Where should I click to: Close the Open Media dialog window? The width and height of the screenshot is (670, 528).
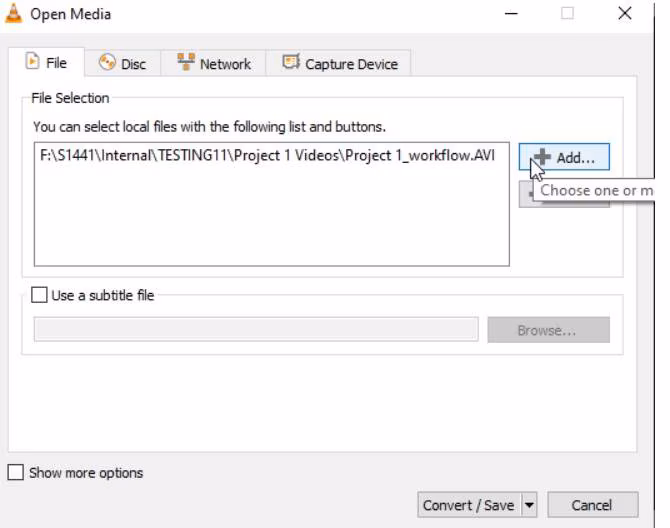click(x=625, y=14)
